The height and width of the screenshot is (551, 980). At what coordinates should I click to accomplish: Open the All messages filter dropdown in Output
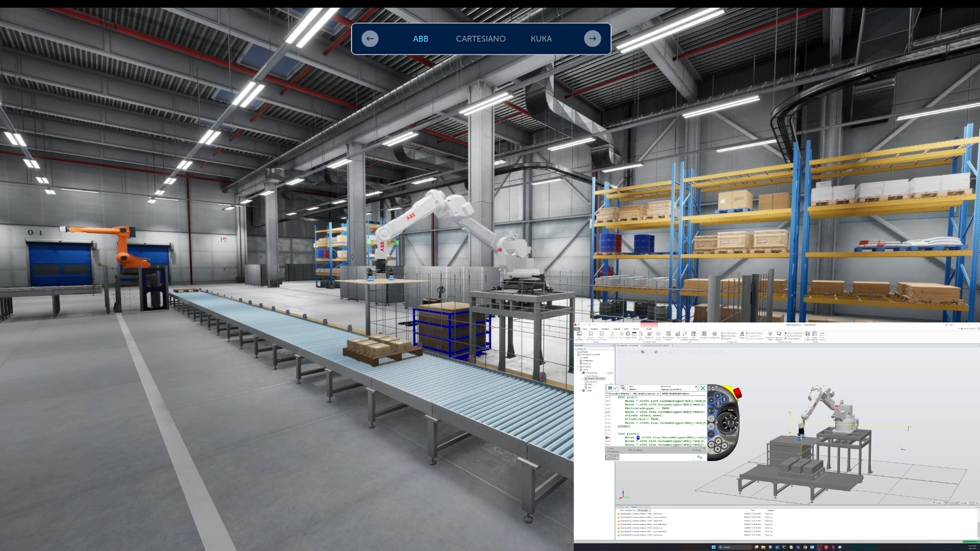(x=643, y=510)
